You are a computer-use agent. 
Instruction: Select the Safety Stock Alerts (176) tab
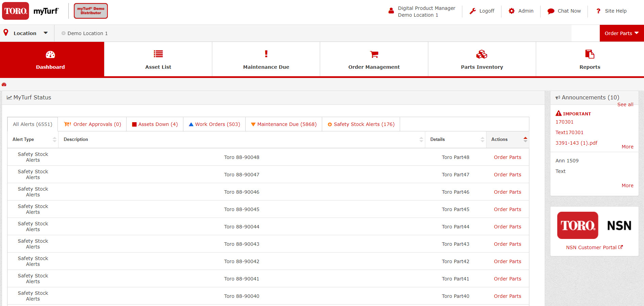(361, 124)
